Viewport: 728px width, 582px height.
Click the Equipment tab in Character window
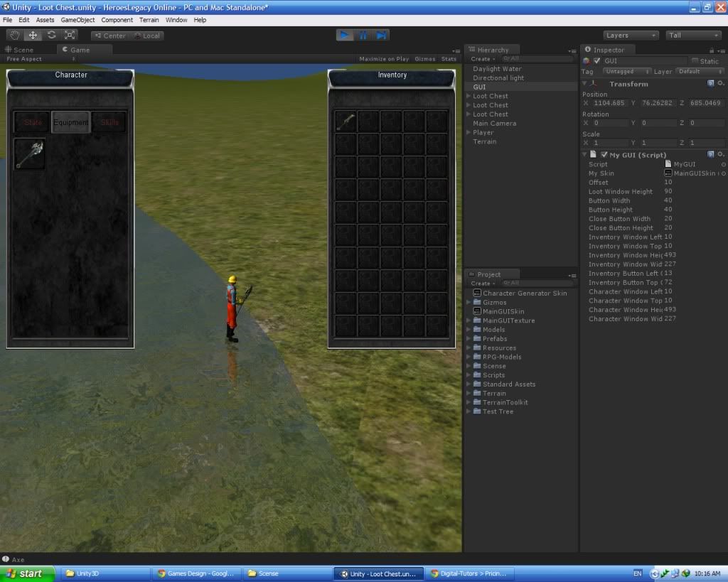[x=70, y=122]
